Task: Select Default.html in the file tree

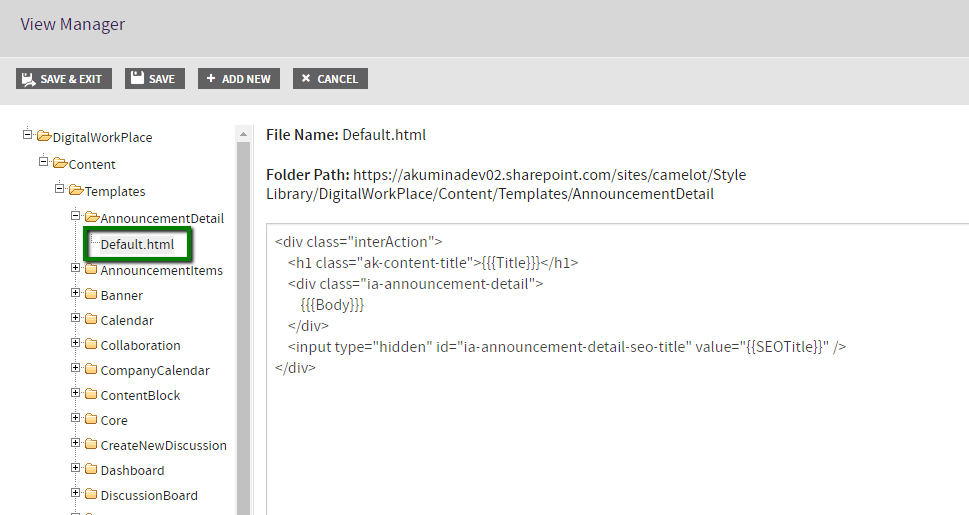Action: tap(137, 244)
